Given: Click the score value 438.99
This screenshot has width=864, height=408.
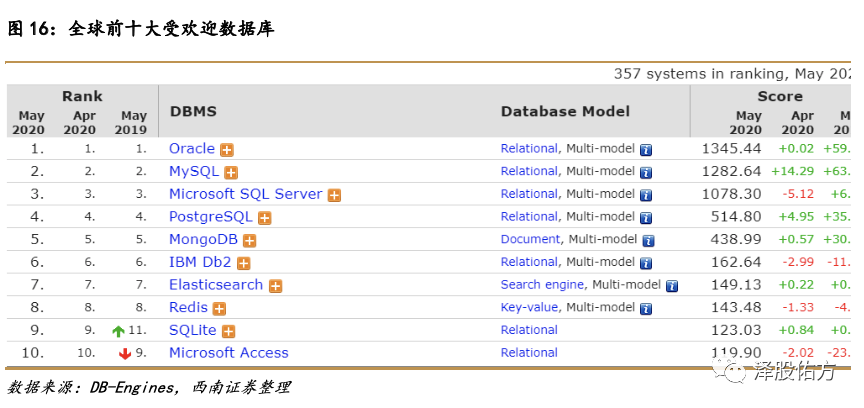Looking at the screenshot, I should [x=736, y=239].
